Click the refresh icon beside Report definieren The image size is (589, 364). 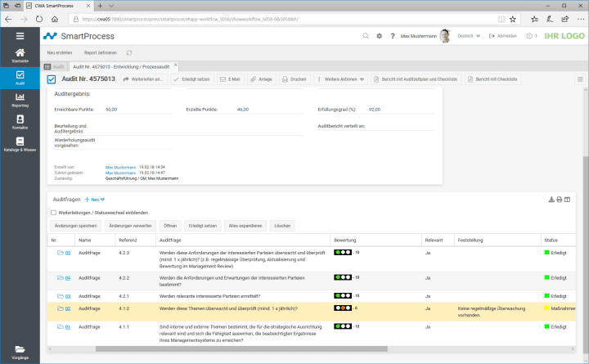coord(129,53)
